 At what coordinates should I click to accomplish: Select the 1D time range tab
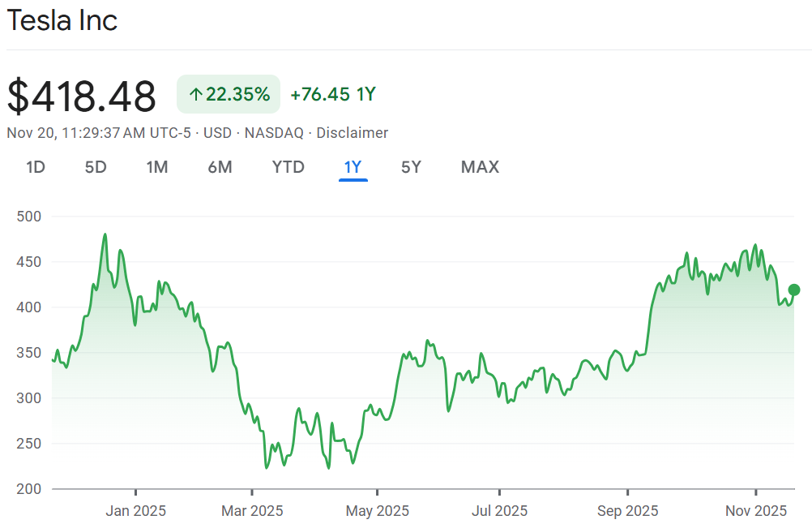tap(36, 167)
